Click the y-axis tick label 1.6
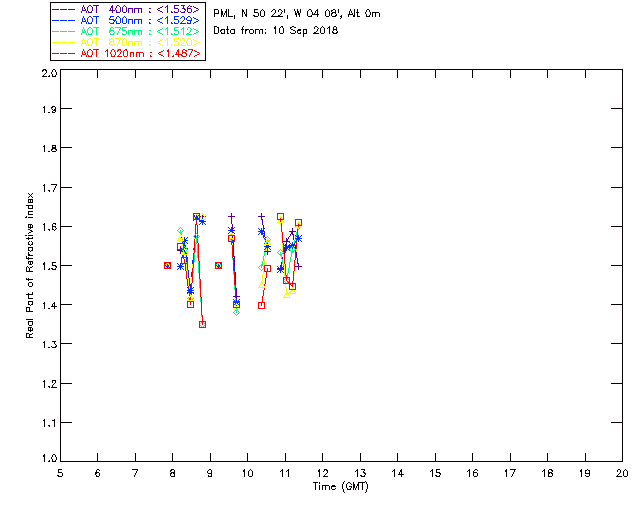Screen dimensions: 640x512 (49, 227)
